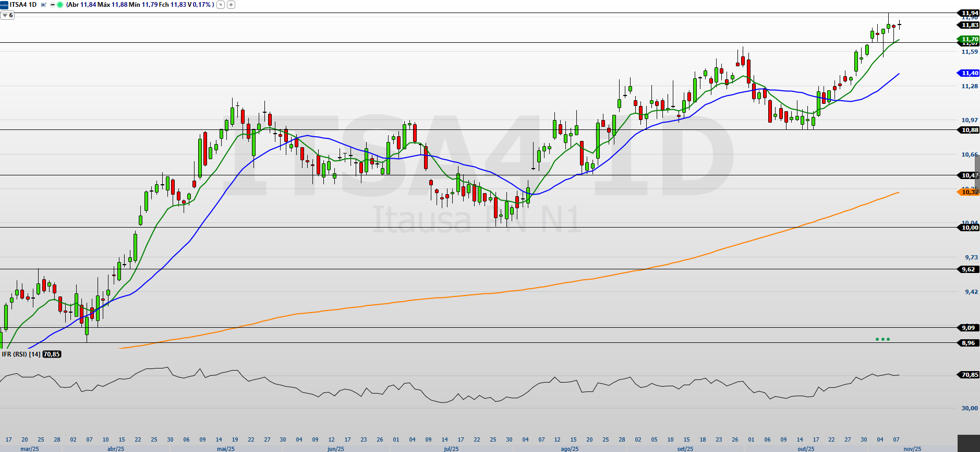Select the 10,88 horizontal line price tag

coord(969,130)
